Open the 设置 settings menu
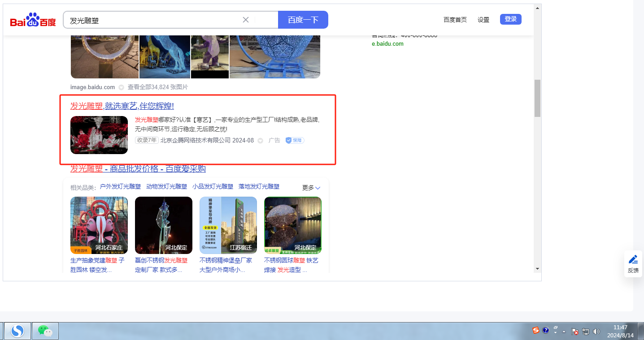 click(483, 20)
